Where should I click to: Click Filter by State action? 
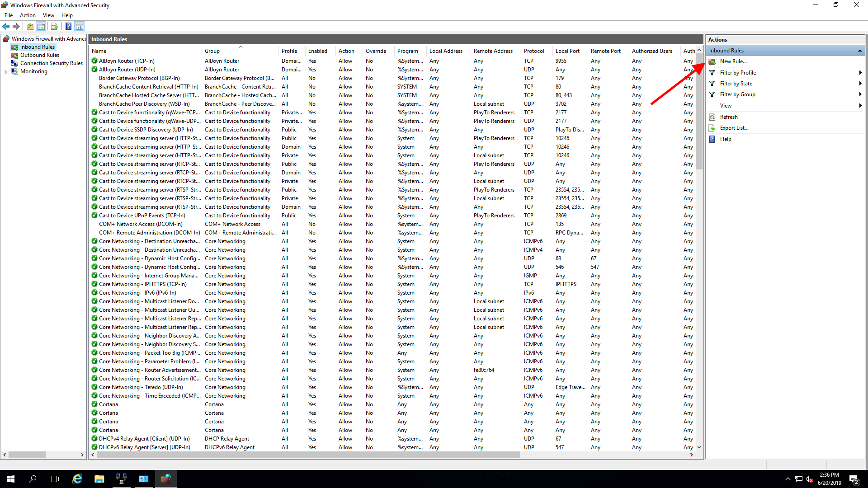pos(736,84)
